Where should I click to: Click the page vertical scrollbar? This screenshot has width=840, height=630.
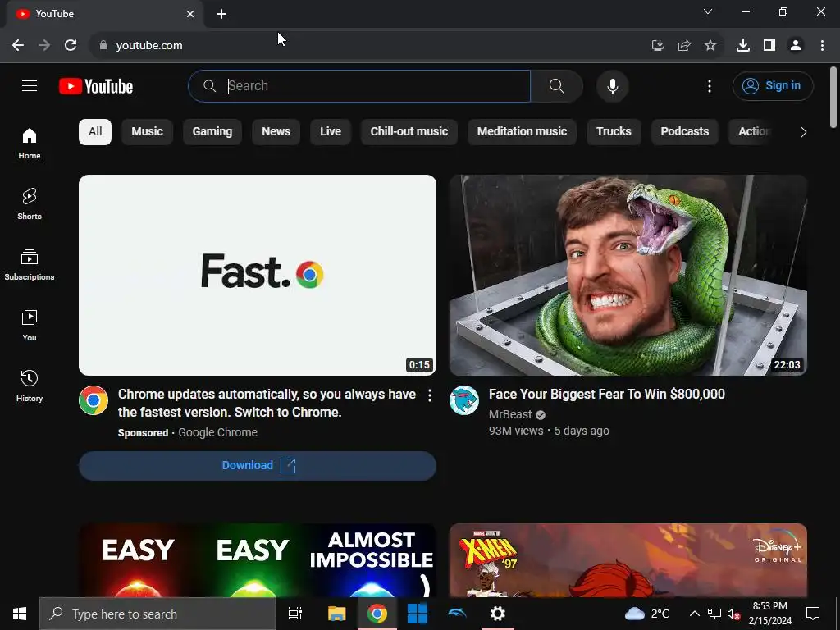pos(833,98)
